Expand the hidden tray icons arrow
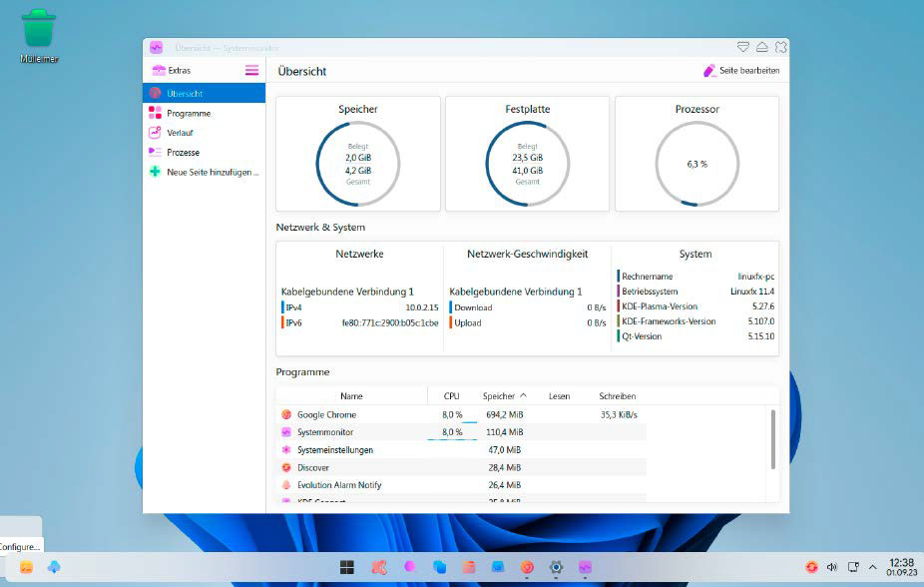This screenshot has width=924, height=587. pos(873,567)
